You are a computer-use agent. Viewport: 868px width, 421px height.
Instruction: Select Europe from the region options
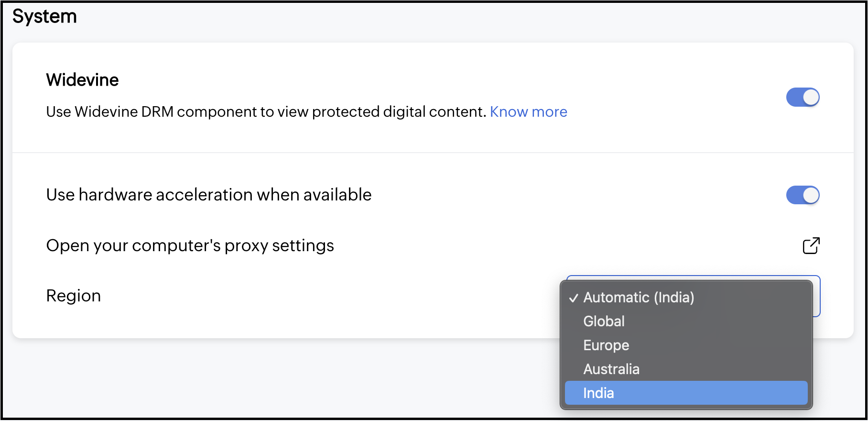[606, 345]
